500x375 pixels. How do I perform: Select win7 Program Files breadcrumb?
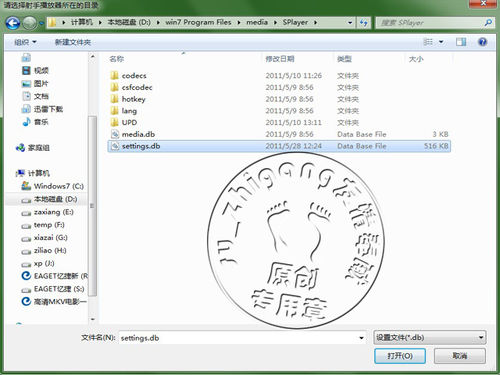[x=198, y=22]
